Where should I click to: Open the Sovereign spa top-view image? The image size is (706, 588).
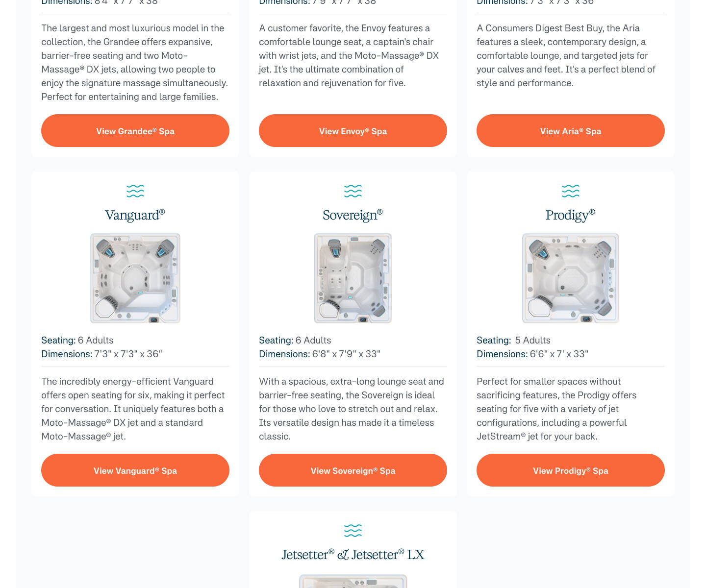tap(353, 278)
